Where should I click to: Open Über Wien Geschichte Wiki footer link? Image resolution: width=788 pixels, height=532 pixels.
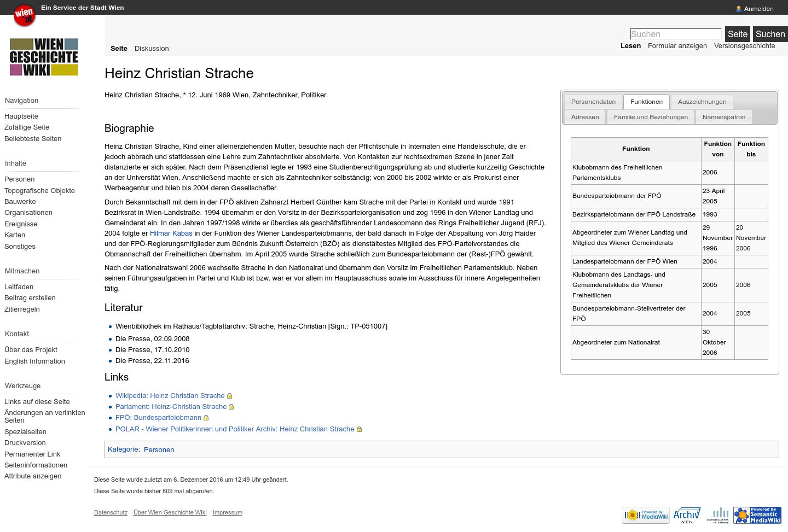click(170, 513)
